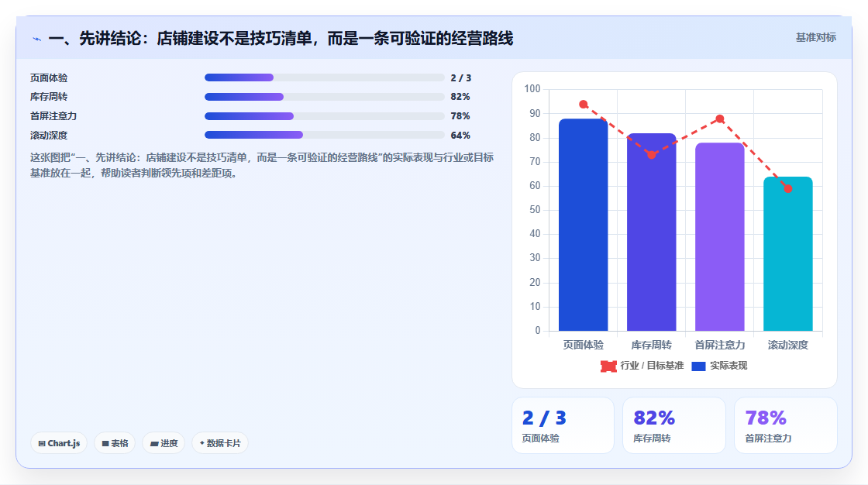Click the 进度 tag chip
The height and width of the screenshot is (485, 868).
click(164, 443)
